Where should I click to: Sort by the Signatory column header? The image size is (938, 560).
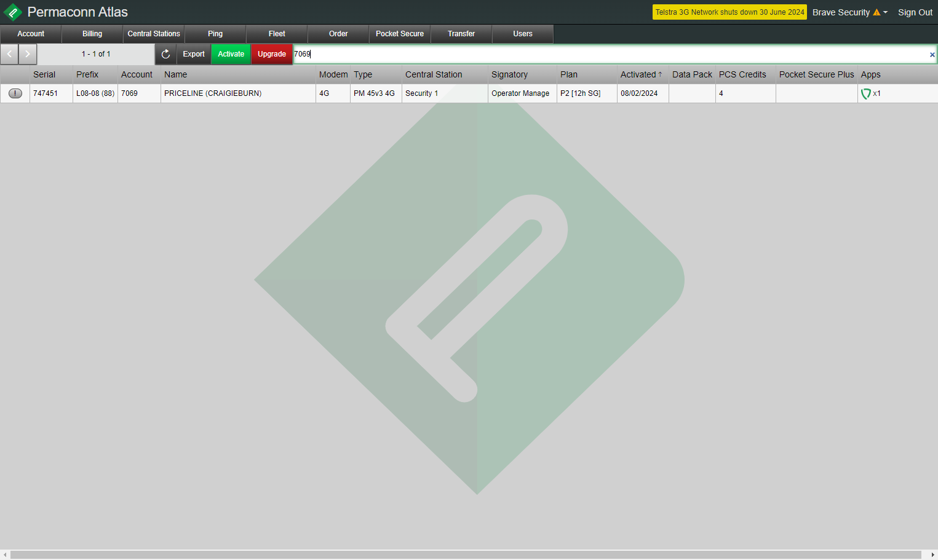pyautogui.click(x=522, y=74)
